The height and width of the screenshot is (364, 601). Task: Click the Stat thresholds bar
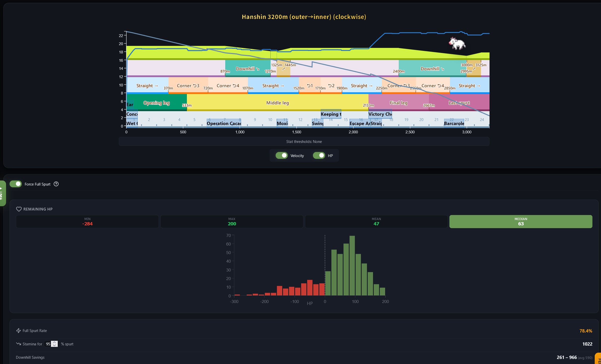(304, 141)
